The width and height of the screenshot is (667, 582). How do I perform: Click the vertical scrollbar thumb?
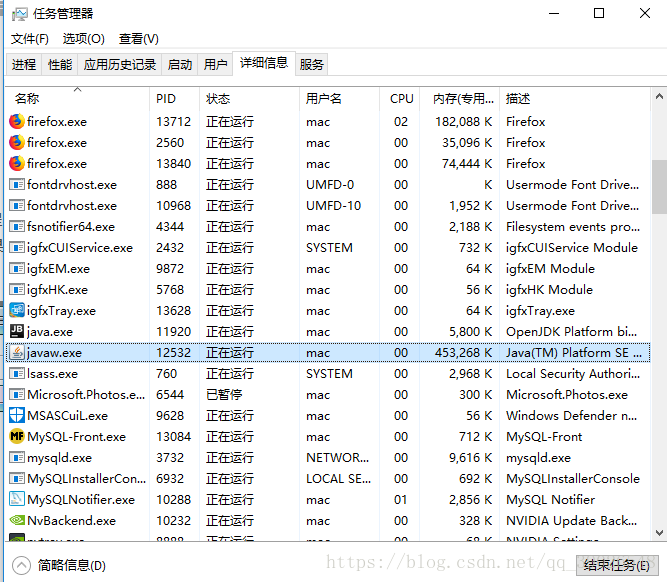click(x=659, y=187)
